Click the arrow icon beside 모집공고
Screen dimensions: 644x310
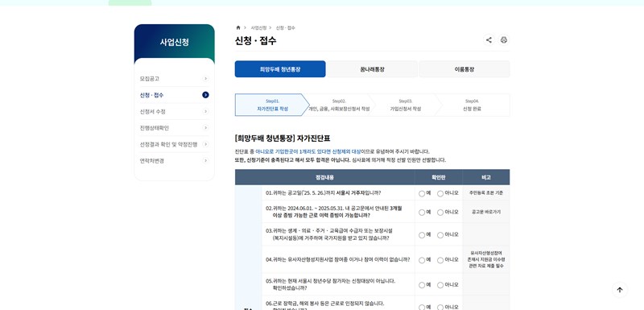coord(205,78)
